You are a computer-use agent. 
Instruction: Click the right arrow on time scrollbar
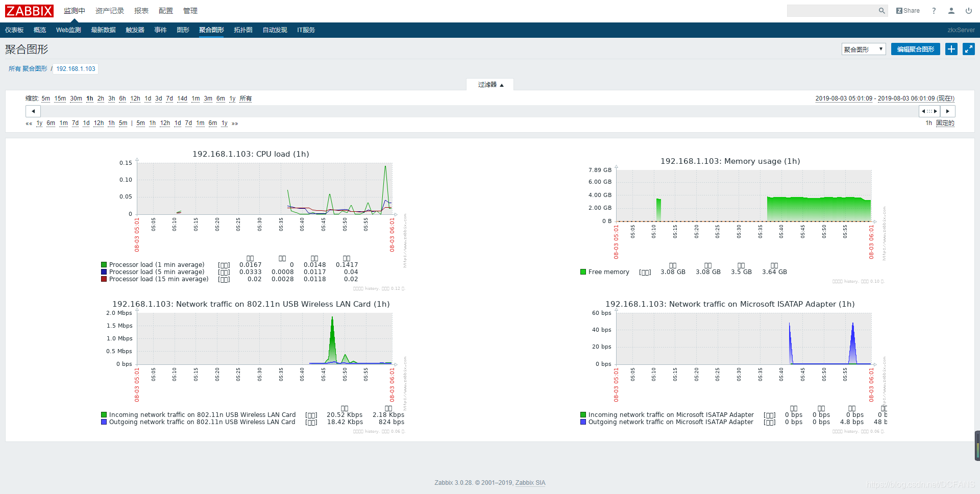point(948,111)
